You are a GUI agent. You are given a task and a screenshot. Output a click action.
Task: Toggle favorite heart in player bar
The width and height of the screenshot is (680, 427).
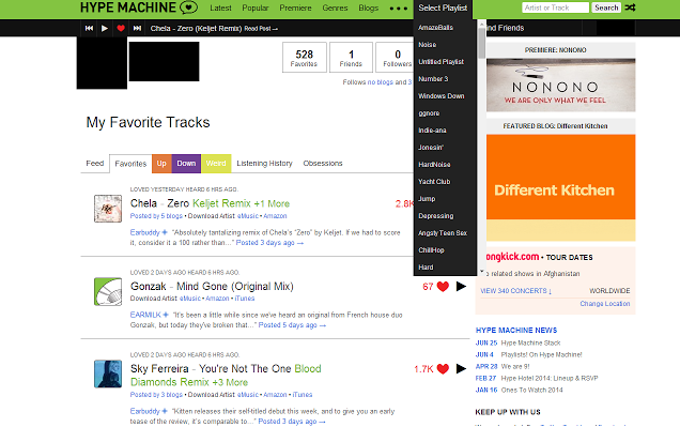pos(121,28)
